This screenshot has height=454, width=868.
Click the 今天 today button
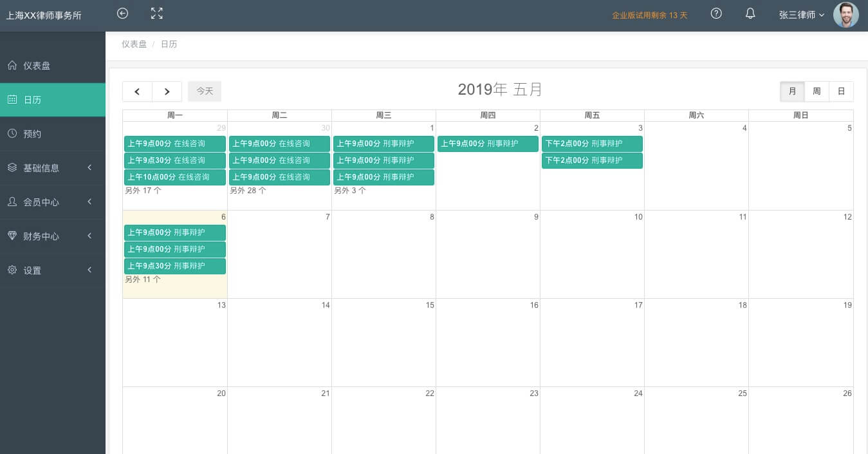pyautogui.click(x=205, y=91)
